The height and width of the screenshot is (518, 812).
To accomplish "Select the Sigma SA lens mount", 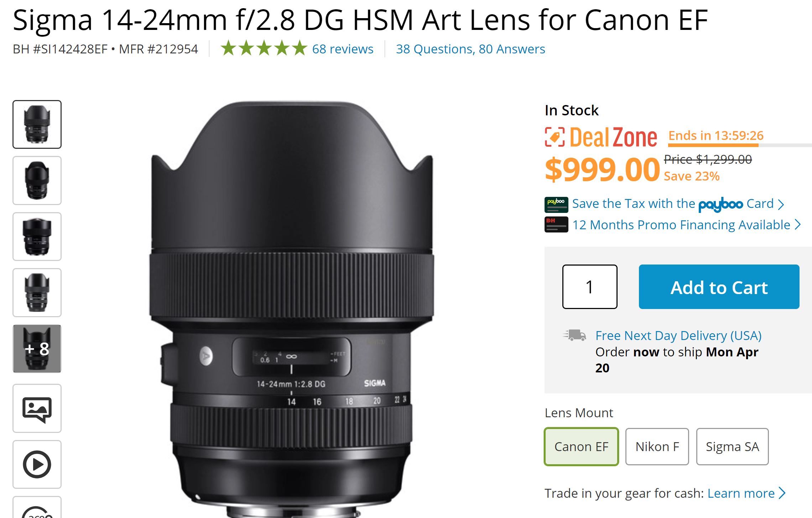I will [732, 446].
